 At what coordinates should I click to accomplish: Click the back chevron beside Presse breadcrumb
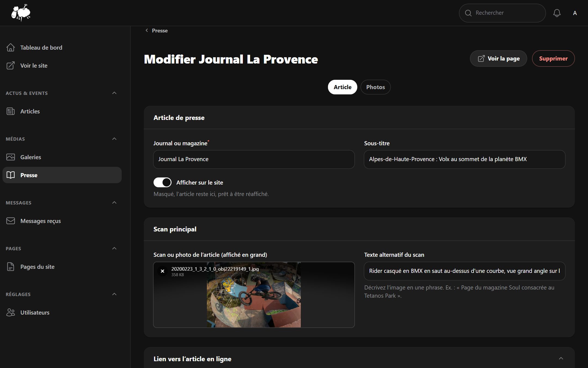pos(147,30)
